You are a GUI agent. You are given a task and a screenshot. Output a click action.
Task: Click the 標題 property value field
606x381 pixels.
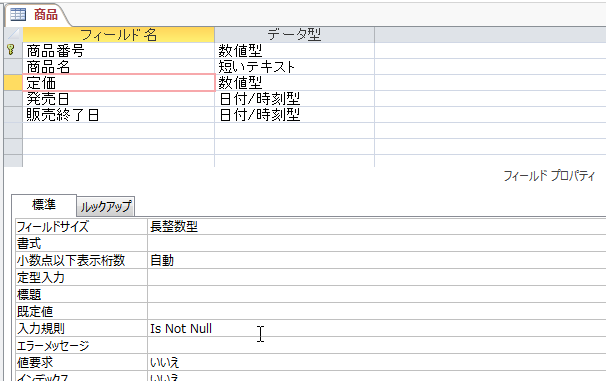(x=376, y=294)
